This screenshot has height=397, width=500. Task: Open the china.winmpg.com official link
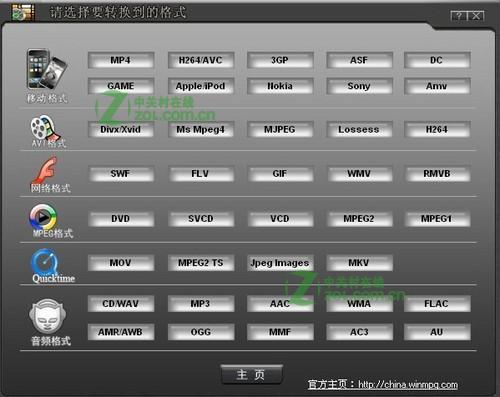point(408,385)
